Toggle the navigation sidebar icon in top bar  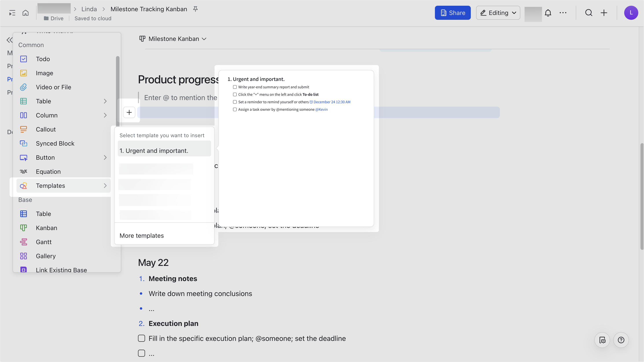pos(12,13)
